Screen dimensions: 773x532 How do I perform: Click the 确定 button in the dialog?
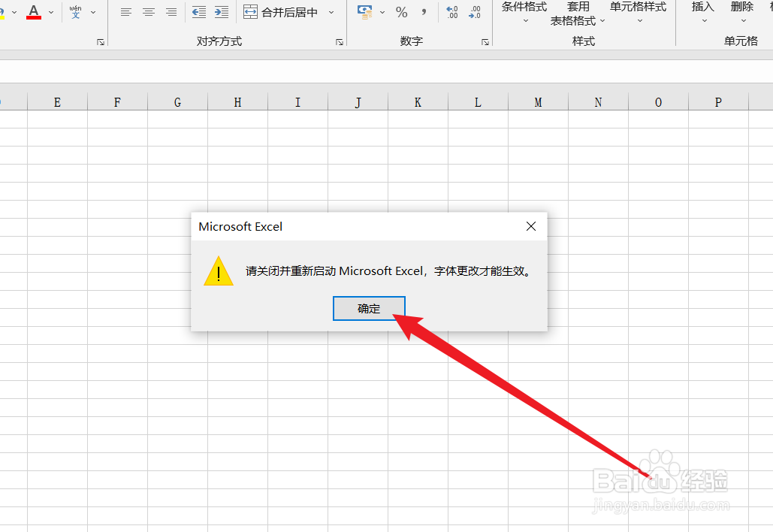369,309
